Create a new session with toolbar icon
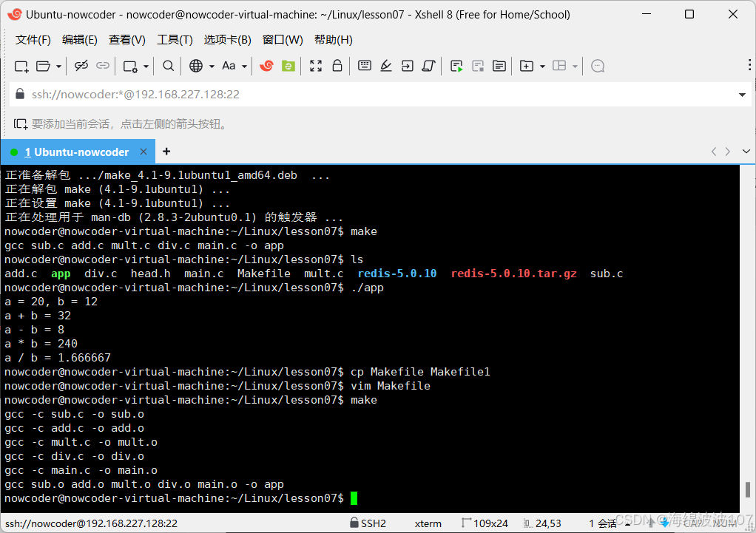Image resolution: width=756 pixels, height=533 pixels. 21,66
